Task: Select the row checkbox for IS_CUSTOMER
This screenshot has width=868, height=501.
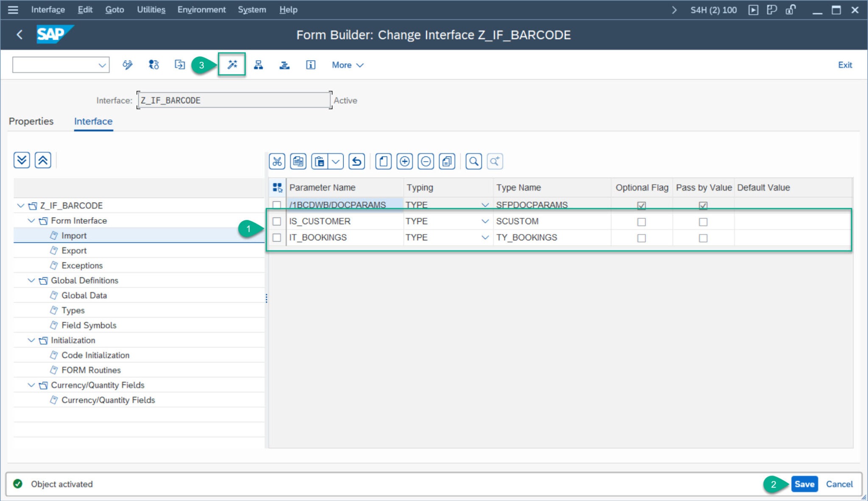Action: tap(278, 221)
